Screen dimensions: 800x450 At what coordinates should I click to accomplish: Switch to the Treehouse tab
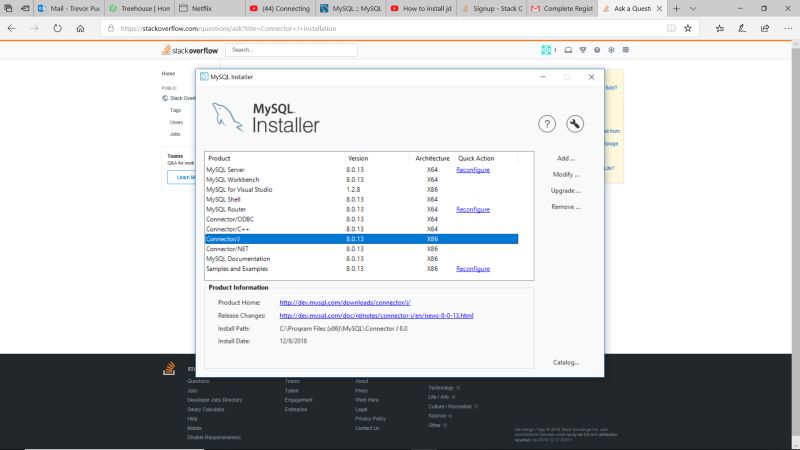tap(139, 9)
